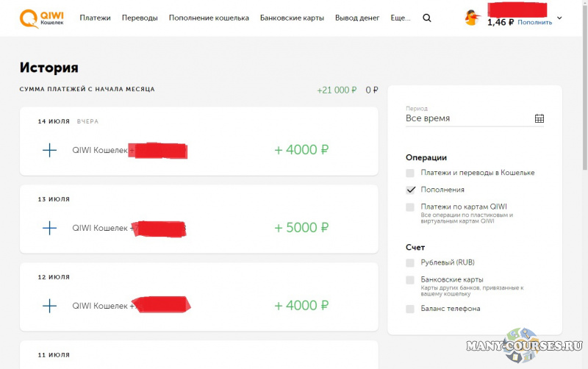Click the plus icon for 13 июля transaction
The height and width of the screenshot is (369, 588).
coord(49,228)
